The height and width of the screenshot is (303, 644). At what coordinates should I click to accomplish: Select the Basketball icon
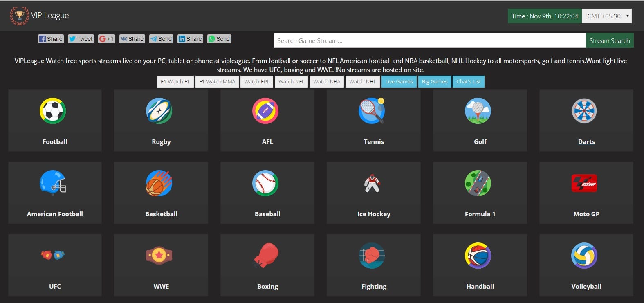tap(159, 183)
